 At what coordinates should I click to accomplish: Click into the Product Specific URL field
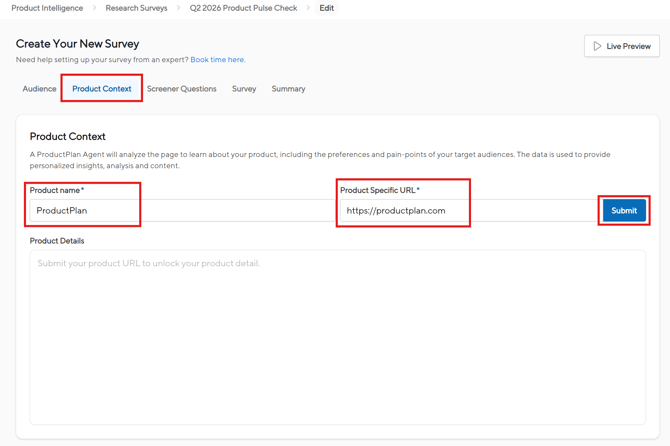[x=465, y=211]
